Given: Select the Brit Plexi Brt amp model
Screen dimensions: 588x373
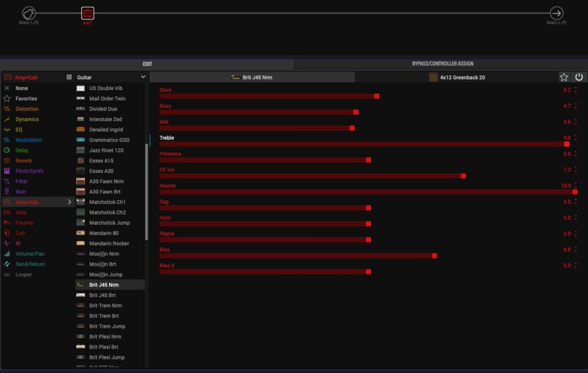Looking at the screenshot, I should click(105, 347).
